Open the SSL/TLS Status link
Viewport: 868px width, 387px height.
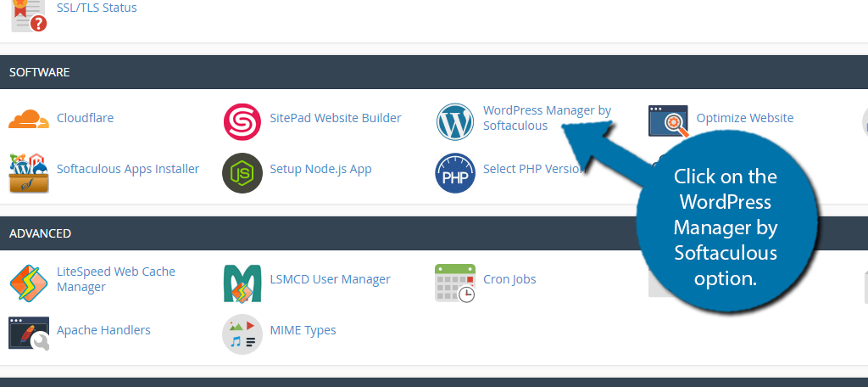[x=97, y=8]
